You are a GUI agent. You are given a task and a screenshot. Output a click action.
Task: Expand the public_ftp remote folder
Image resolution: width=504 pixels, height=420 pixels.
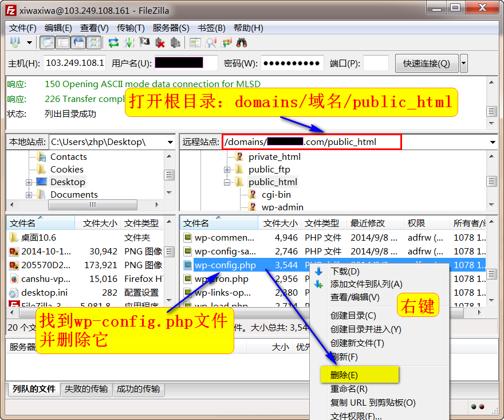[x=227, y=170]
